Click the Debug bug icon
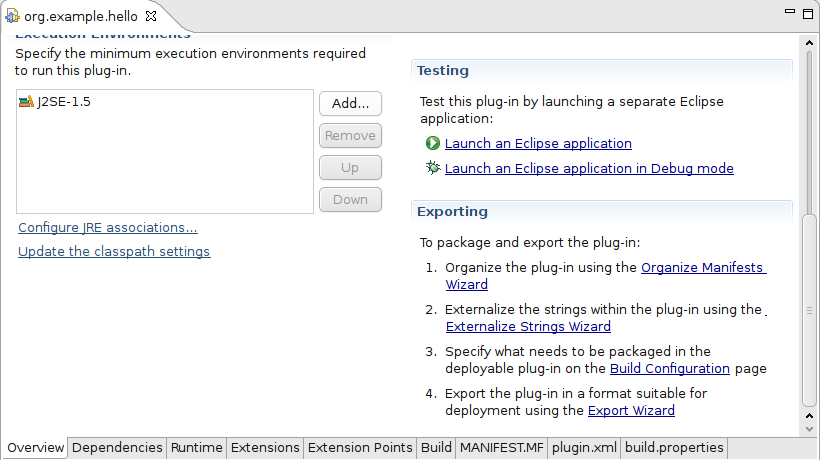The width and height of the screenshot is (820, 460). tap(432, 168)
